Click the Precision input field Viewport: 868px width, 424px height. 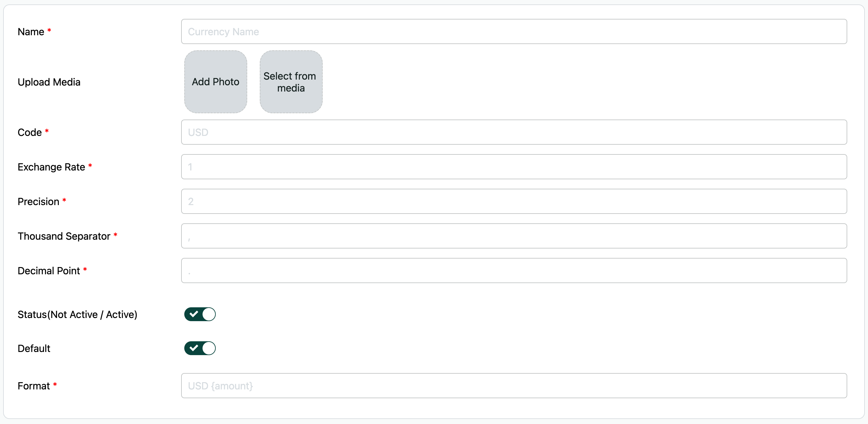(x=514, y=202)
